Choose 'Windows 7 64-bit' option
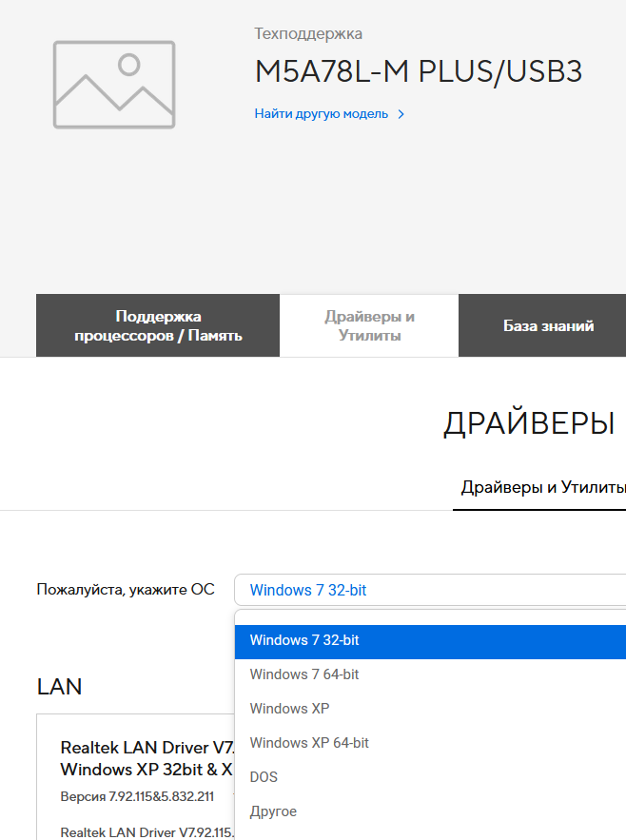626x840 pixels. point(430,674)
